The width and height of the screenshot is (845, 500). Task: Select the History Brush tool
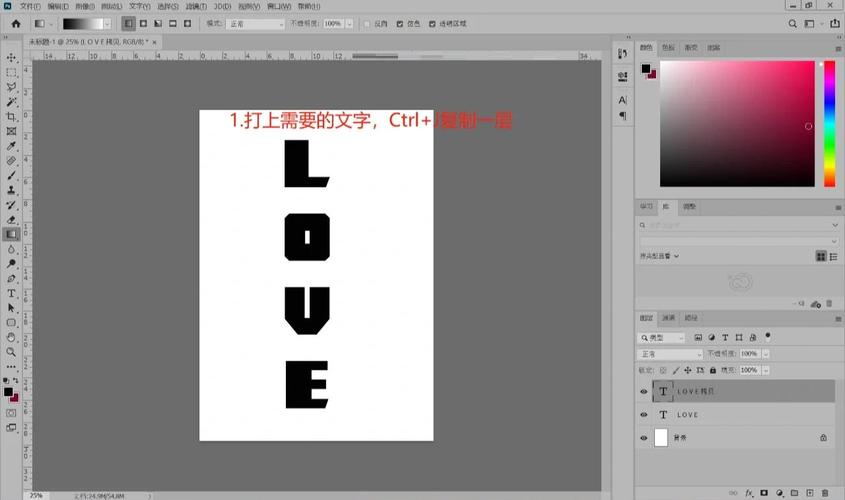pos(11,205)
